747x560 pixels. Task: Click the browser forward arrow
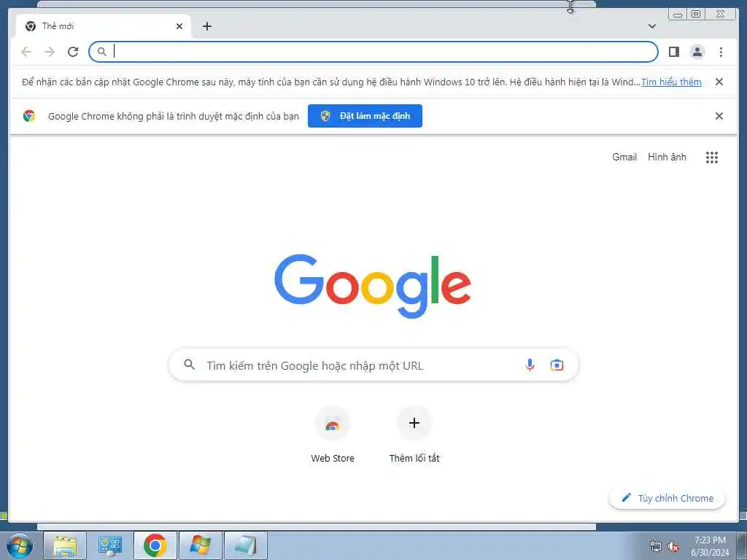click(50, 52)
